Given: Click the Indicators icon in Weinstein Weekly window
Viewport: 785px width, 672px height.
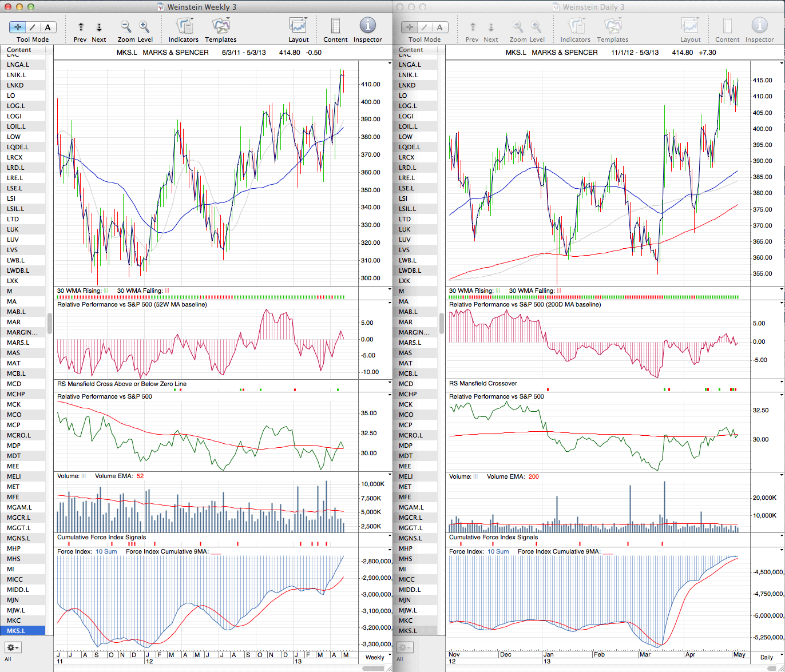Looking at the screenshot, I should tap(184, 26).
